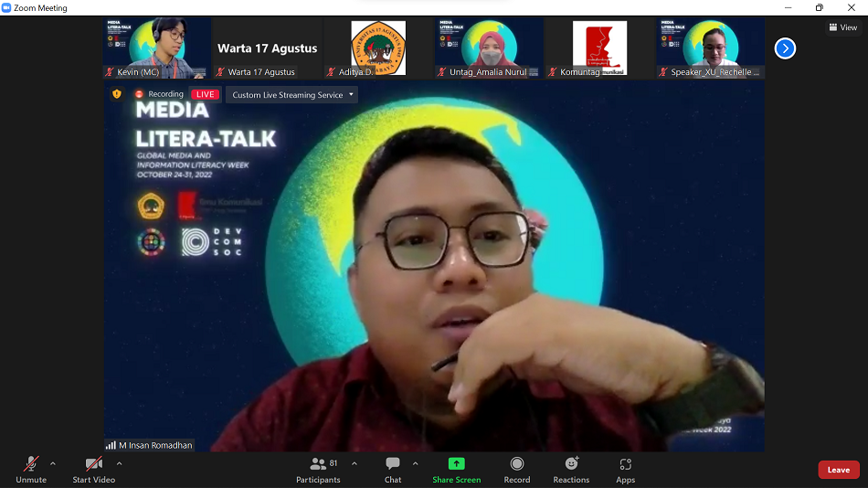Open video options arrow beside Start Video
The height and width of the screenshot is (488, 868).
[119, 463]
